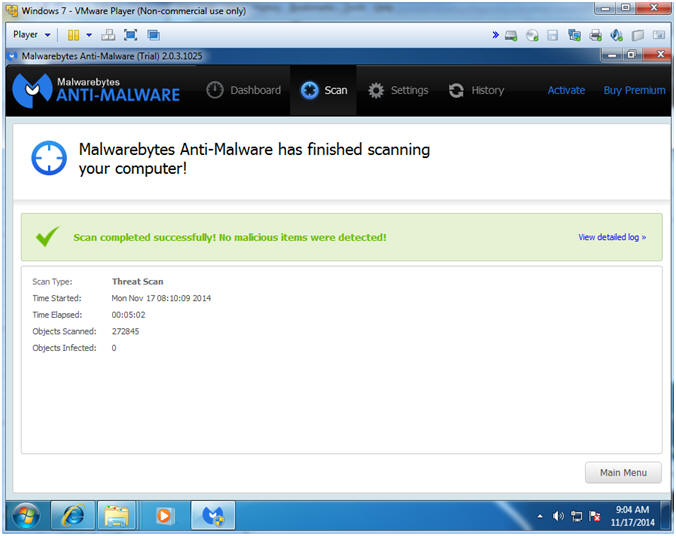Click the Activate link

pyautogui.click(x=566, y=90)
